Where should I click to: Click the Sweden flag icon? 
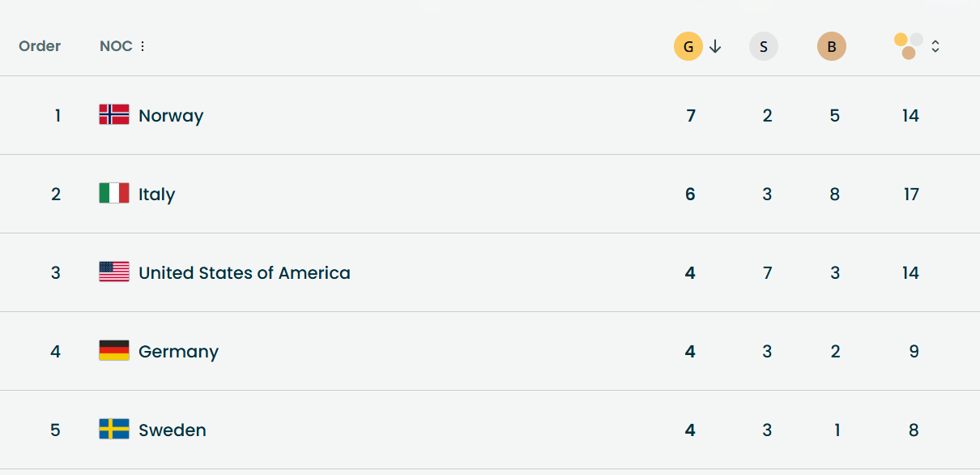114,430
